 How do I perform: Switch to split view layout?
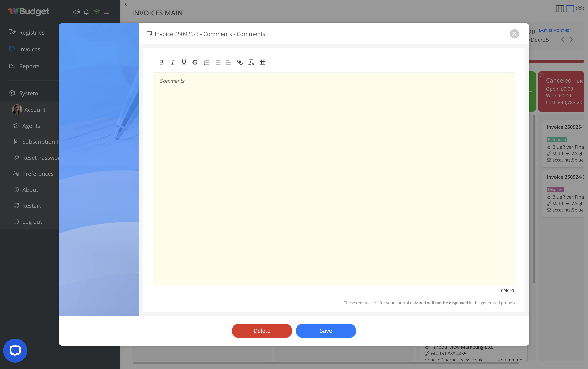tap(570, 9)
